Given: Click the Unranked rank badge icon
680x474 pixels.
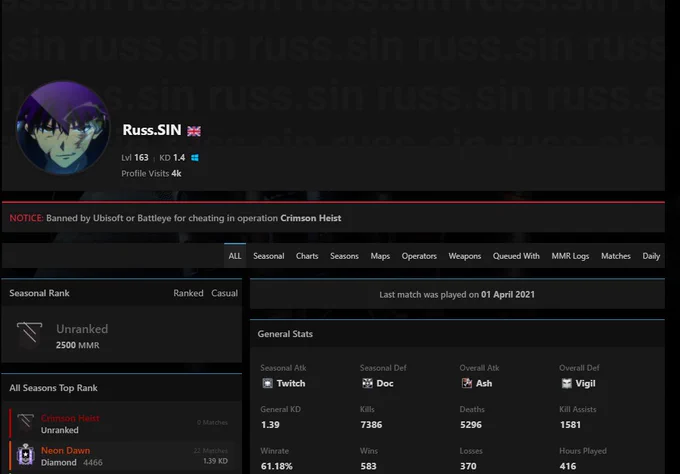Looking at the screenshot, I should coord(29,334).
